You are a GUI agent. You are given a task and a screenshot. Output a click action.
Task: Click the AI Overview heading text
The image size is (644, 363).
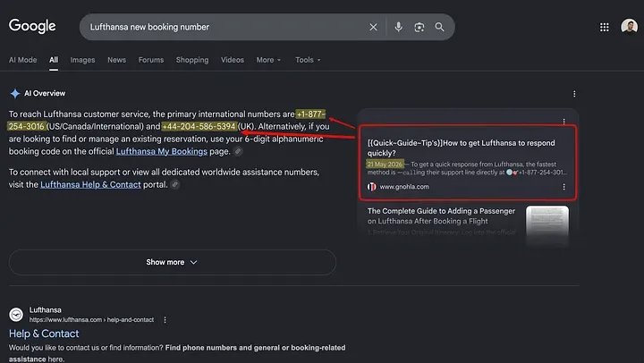click(45, 94)
